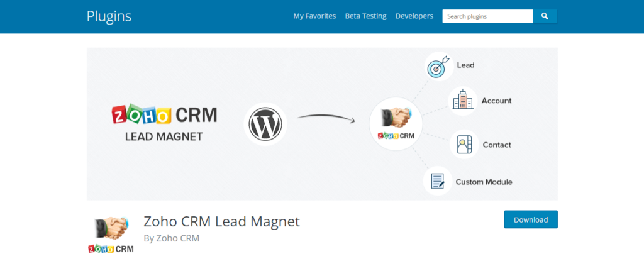Focus the Search plugins field

pyautogui.click(x=487, y=16)
